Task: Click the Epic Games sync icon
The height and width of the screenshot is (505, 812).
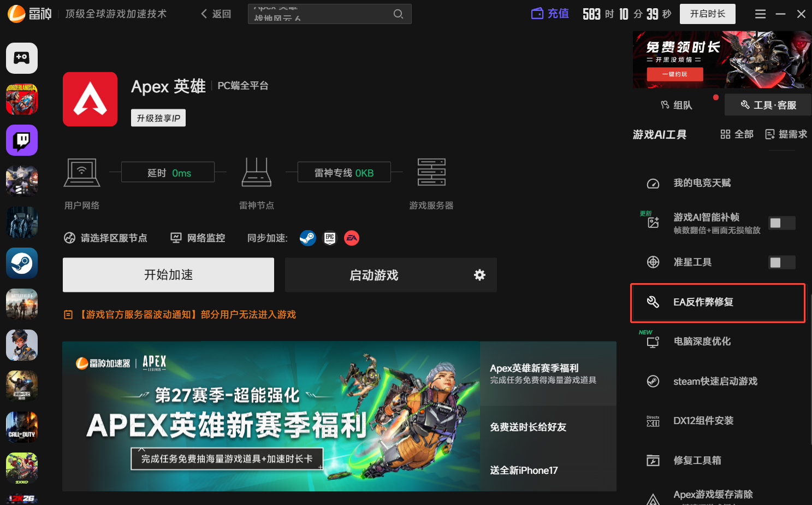Action: click(x=330, y=238)
